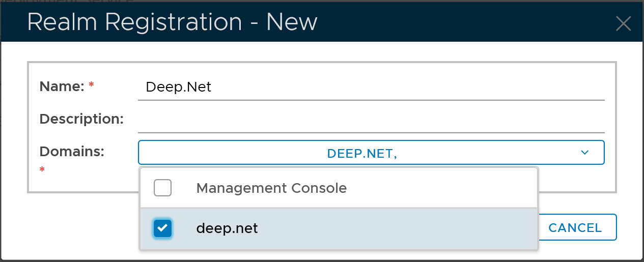
Task: Click the "Name:" field label
Action: (62, 86)
